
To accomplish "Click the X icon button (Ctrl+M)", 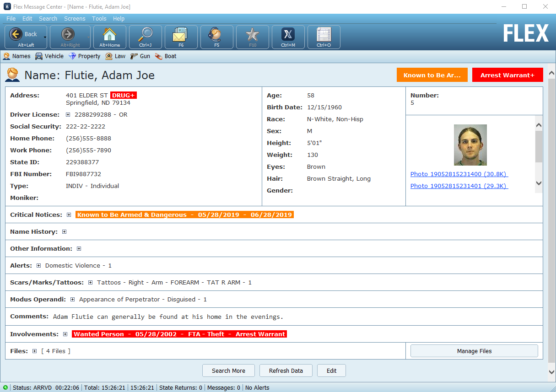I will click(x=288, y=37).
